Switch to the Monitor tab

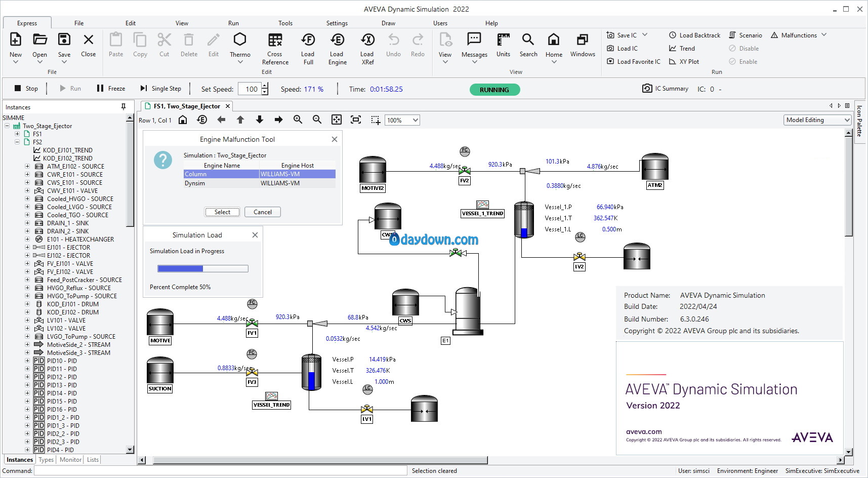pos(70,460)
